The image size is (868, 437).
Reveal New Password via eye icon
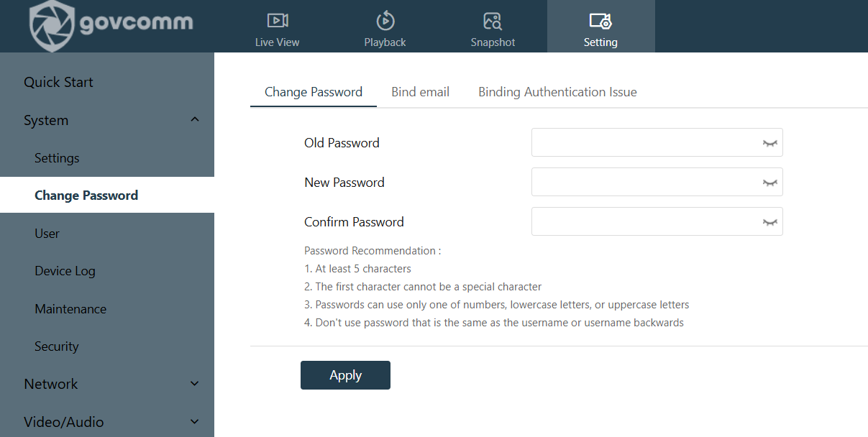pyautogui.click(x=770, y=183)
